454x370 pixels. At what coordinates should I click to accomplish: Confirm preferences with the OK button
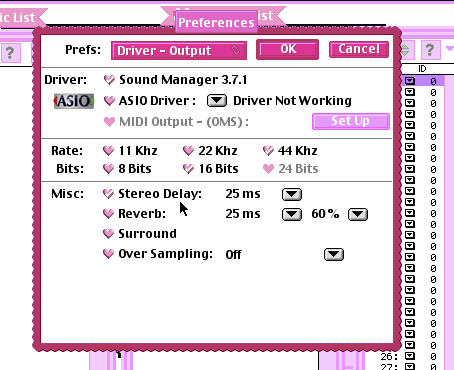(288, 49)
